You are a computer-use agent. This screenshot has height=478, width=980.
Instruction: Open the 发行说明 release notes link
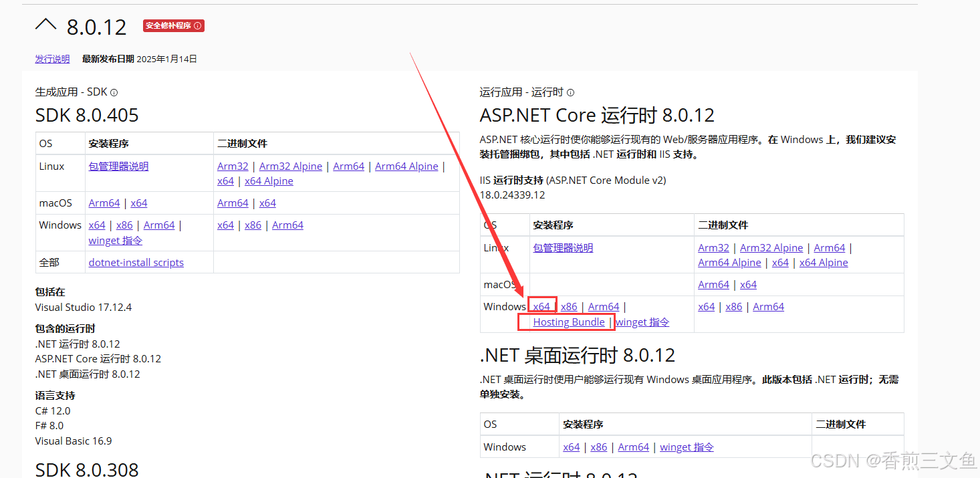(x=52, y=59)
